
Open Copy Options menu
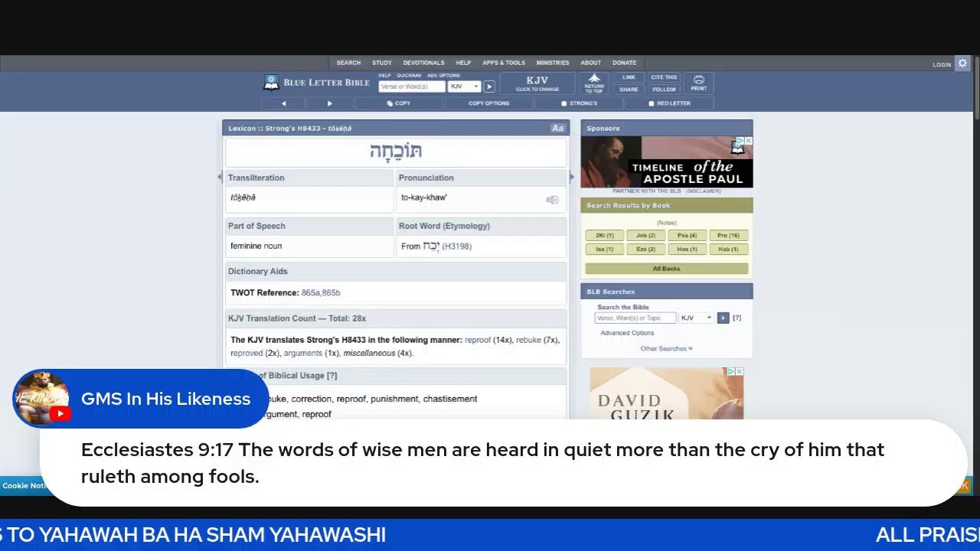(489, 103)
